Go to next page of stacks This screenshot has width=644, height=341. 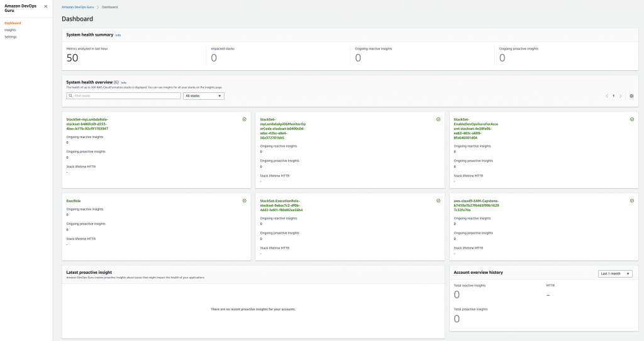(621, 96)
